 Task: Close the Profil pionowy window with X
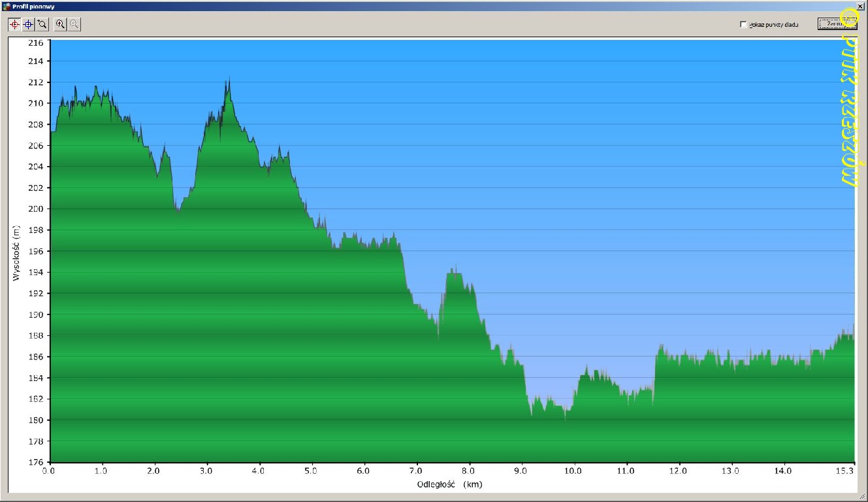coord(860,6)
